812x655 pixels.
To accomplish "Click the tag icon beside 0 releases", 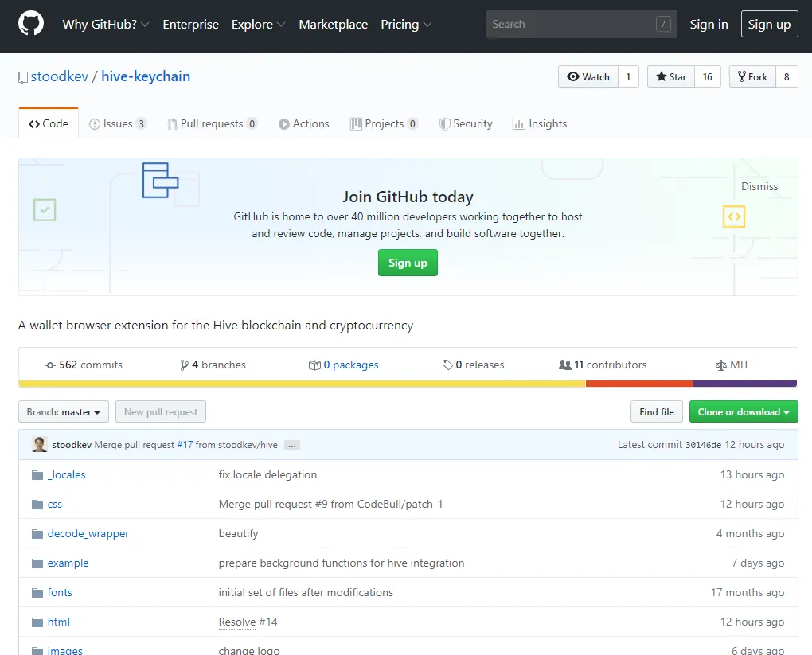I will pyautogui.click(x=447, y=365).
